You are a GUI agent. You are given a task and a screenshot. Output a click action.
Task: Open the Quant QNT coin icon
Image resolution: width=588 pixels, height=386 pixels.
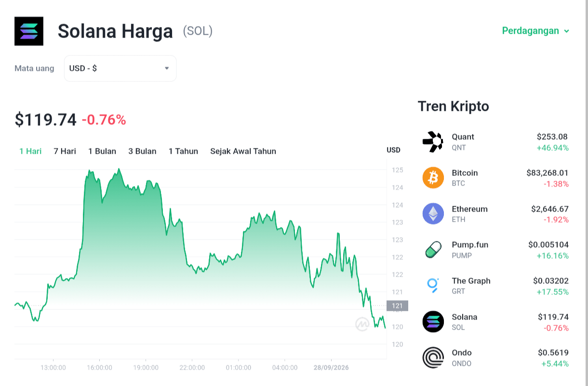pos(433,142)
